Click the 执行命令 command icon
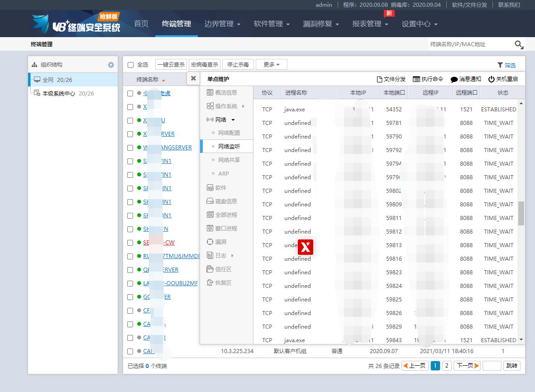This screenshot has height=392, width=535. 416,79
